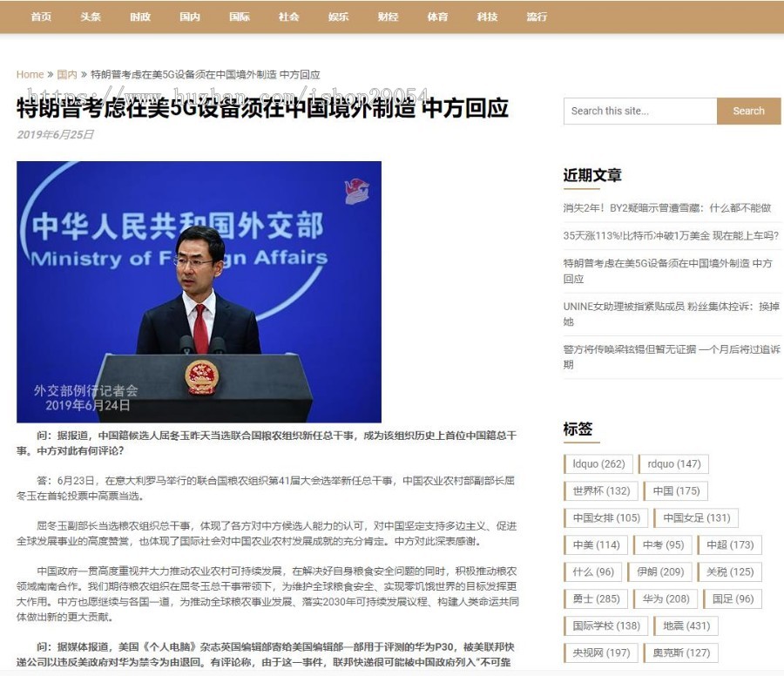Select the 财经 navigation menu item
The width and height of the screenshot is (784, 676).
tap(388, 16)
